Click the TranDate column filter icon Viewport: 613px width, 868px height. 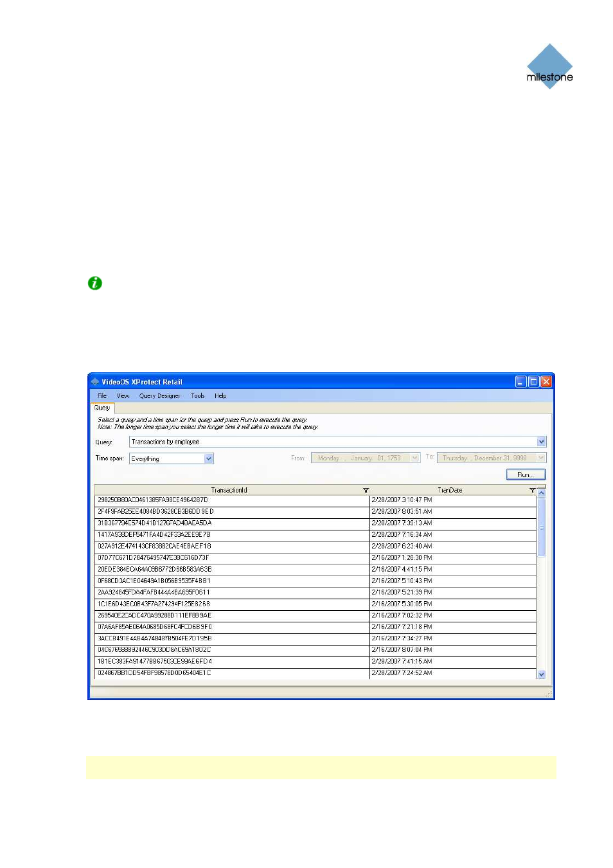(532, 491)
